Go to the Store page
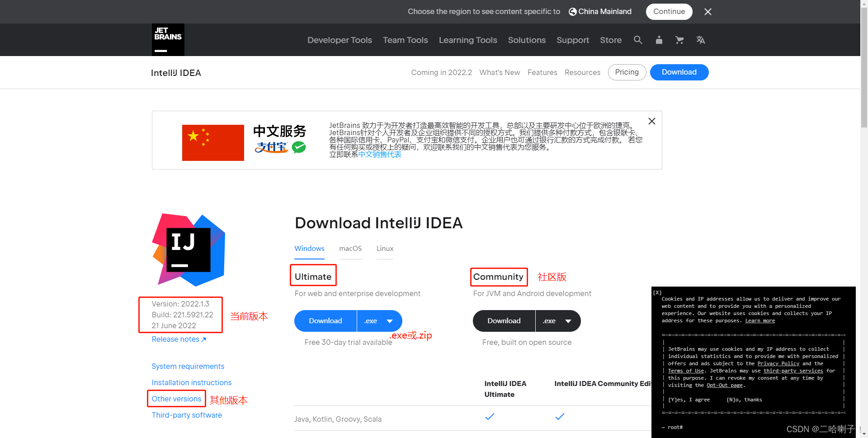 coord(611,40)
